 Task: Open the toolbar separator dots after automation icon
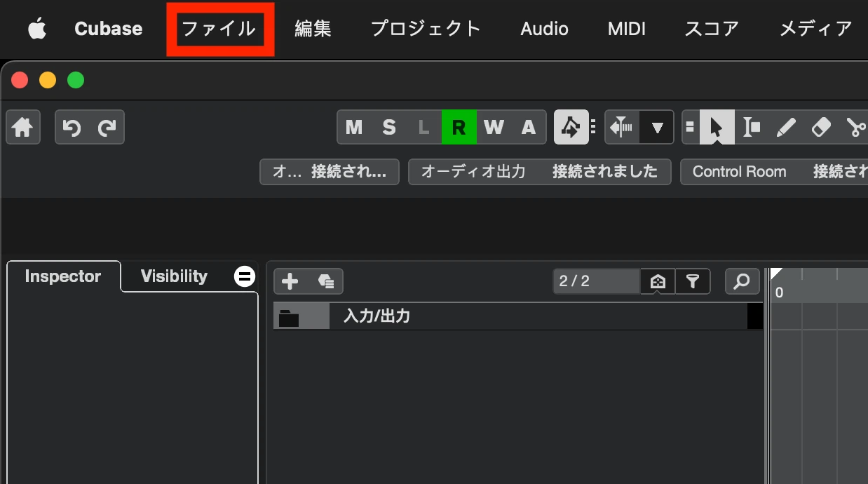(x=593, y=127)
